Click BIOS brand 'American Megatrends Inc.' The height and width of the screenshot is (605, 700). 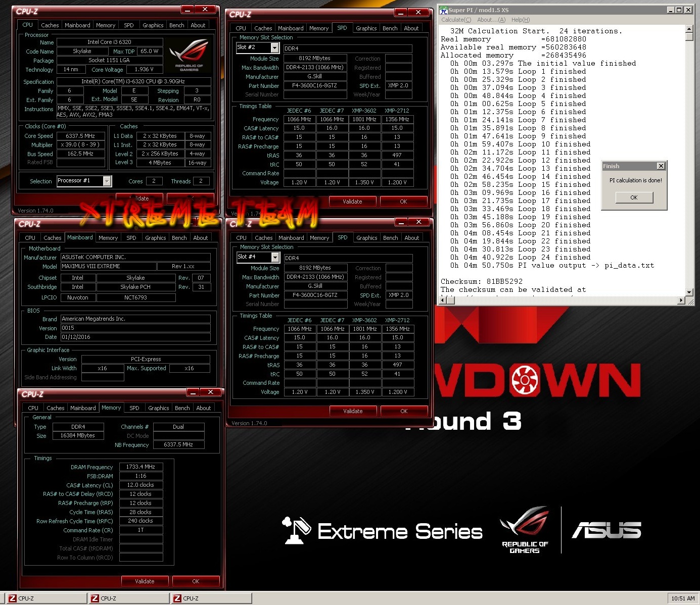135,319
